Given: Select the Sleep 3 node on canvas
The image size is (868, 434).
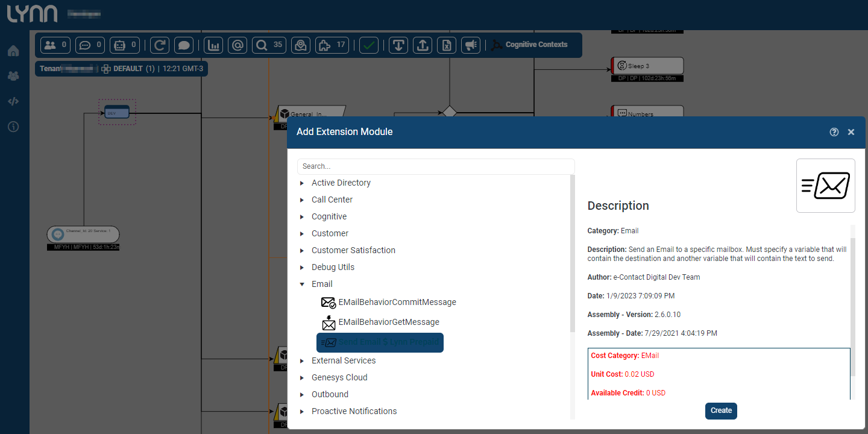Looking at the screenshot, I should (x=647, y=66).
